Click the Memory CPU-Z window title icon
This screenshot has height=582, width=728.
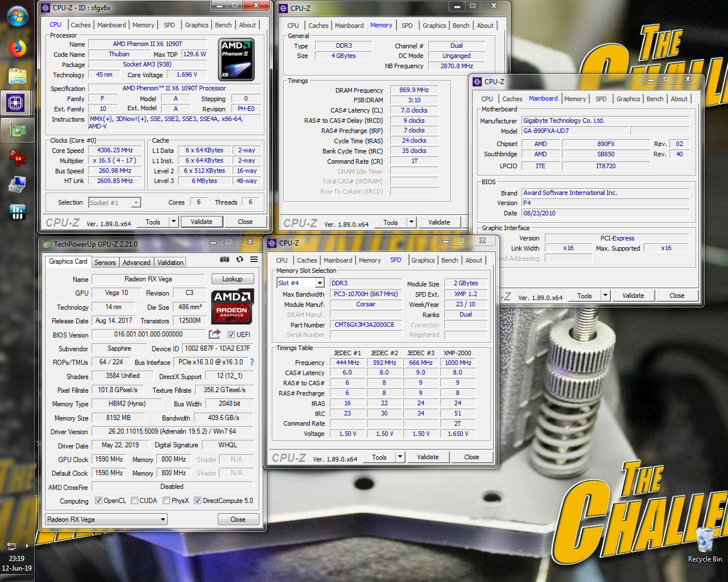click(284, 8)
